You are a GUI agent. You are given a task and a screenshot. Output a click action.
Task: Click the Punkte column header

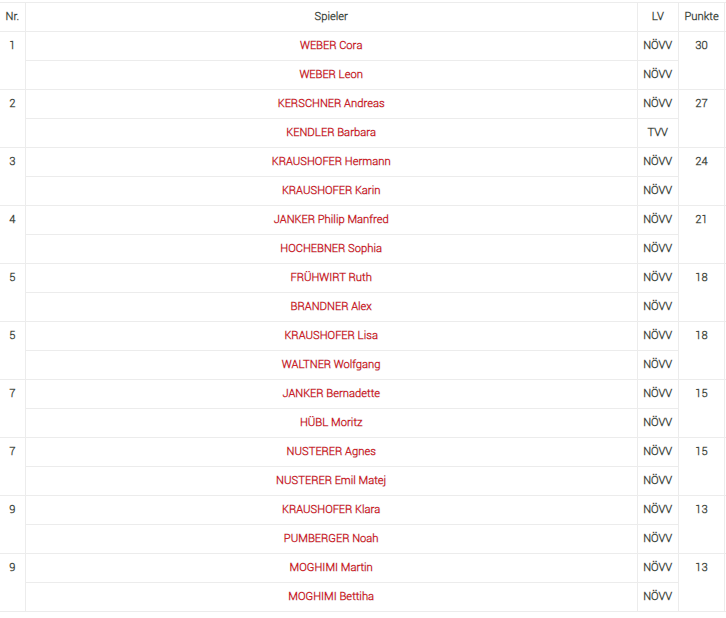(701, 16)
